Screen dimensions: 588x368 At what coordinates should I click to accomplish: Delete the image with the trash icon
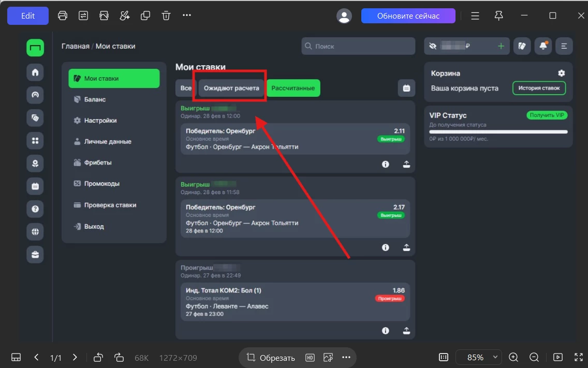166,16
